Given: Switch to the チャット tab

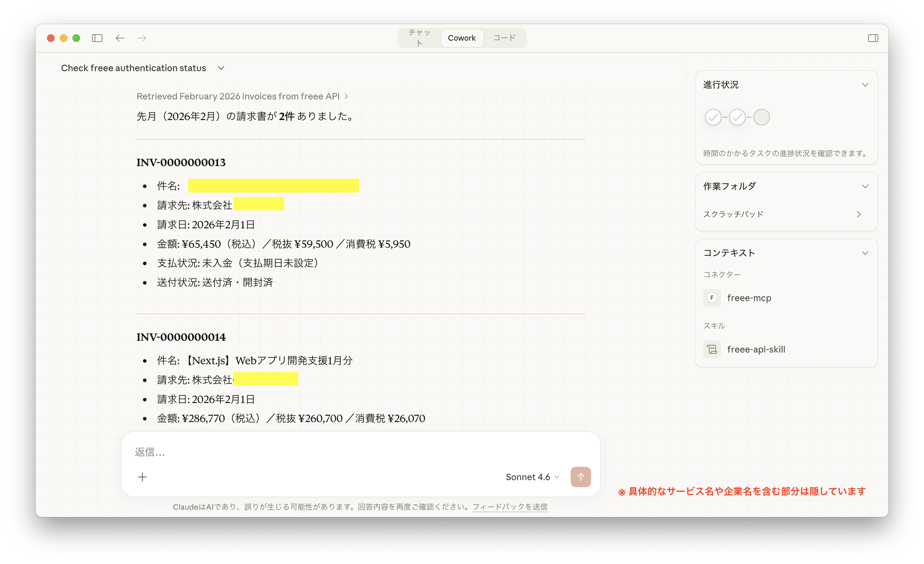Looking at the screenshot, I should (419, 38).
